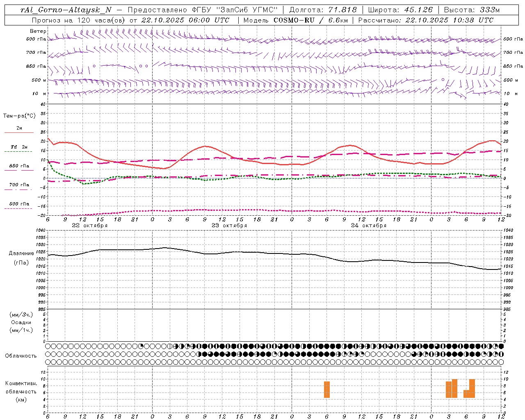Click the (мм/1ч.) precipitation unit label
Viewport: 525px width, 420px height.
[x=21, y=330]
